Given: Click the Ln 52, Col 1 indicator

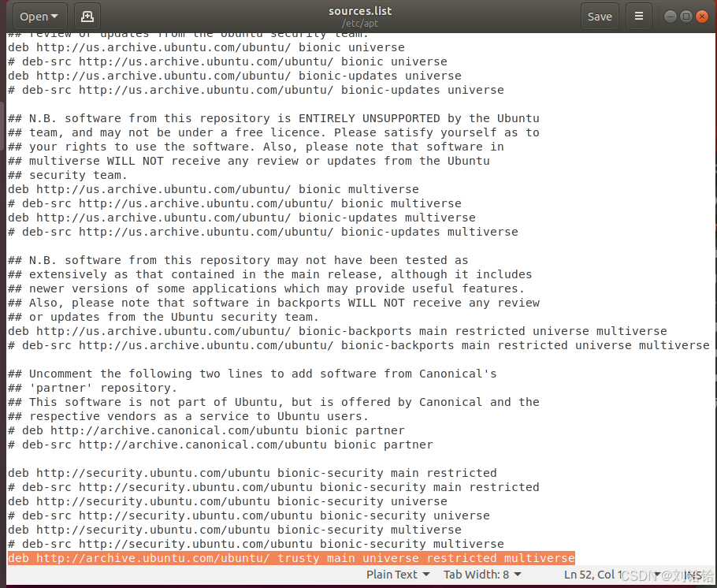Looking at the screenshot, I should (590, 574).
